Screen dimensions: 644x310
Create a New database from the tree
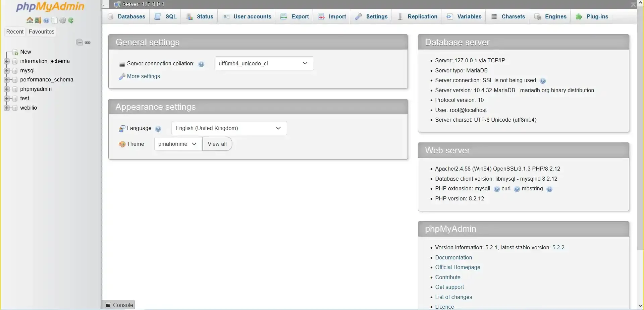(25, 52)
